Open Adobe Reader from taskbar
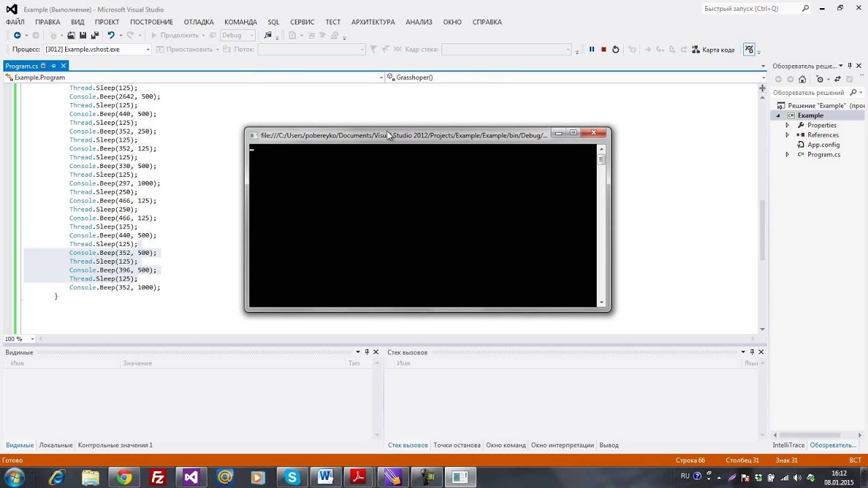The height and width of the screenshot is (488, 868). (358, 477)
